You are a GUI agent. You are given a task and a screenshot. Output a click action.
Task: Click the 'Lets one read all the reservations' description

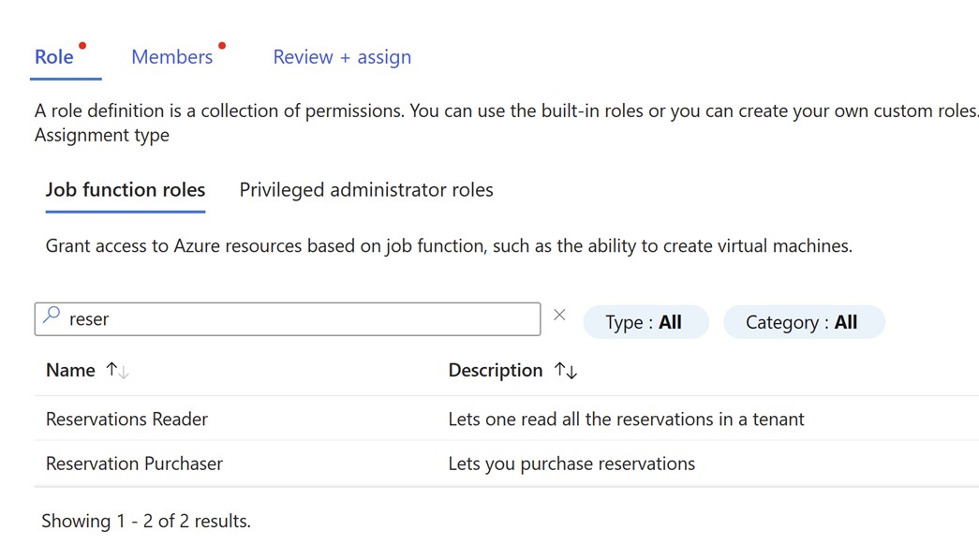coord(626,419)
